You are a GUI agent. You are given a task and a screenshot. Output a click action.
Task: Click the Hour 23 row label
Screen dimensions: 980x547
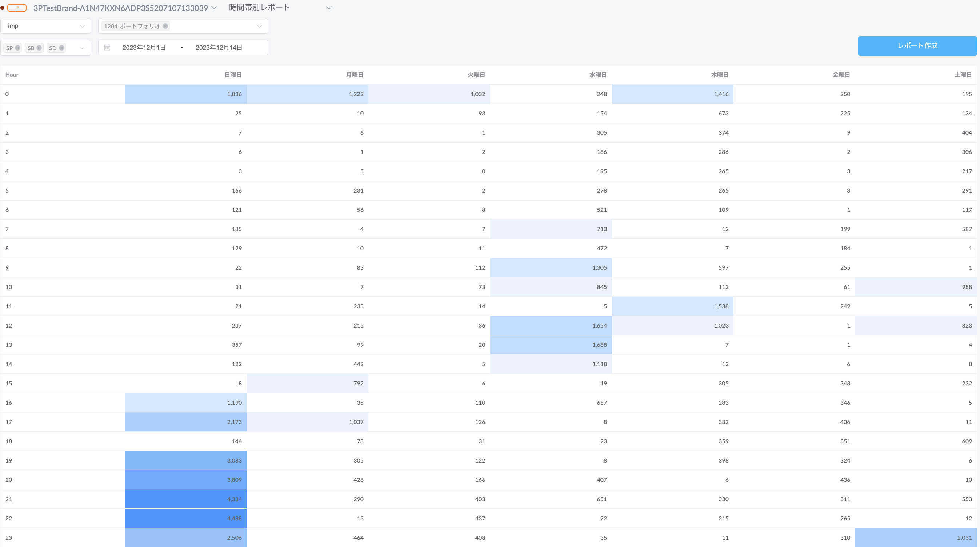tap(9, 538)
